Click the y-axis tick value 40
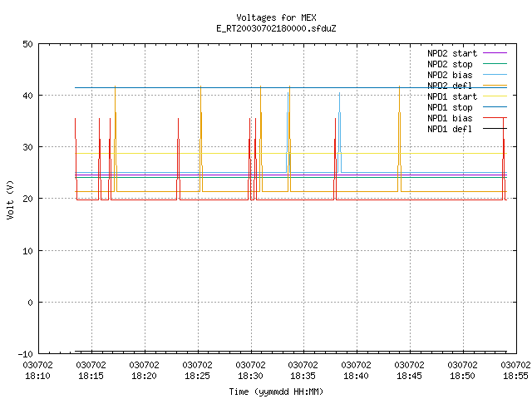The image size is (532, 399). coord(27,96)
